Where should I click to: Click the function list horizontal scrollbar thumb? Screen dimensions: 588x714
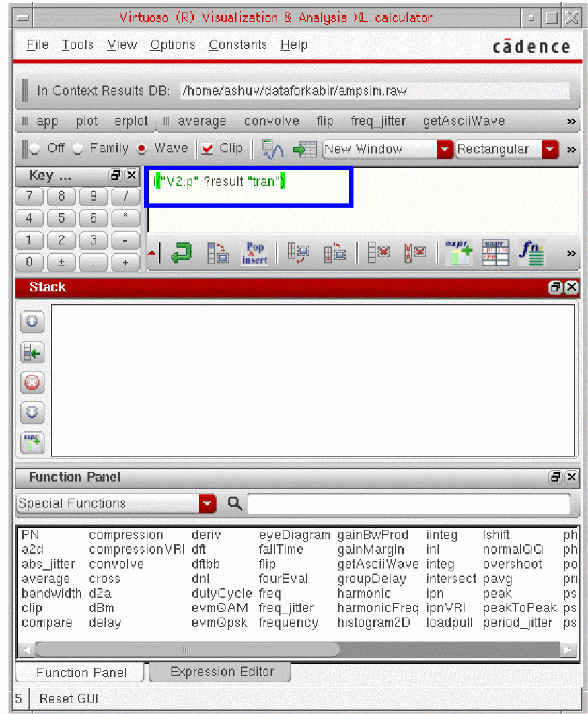pyautogui.click(x=188, y=650)
